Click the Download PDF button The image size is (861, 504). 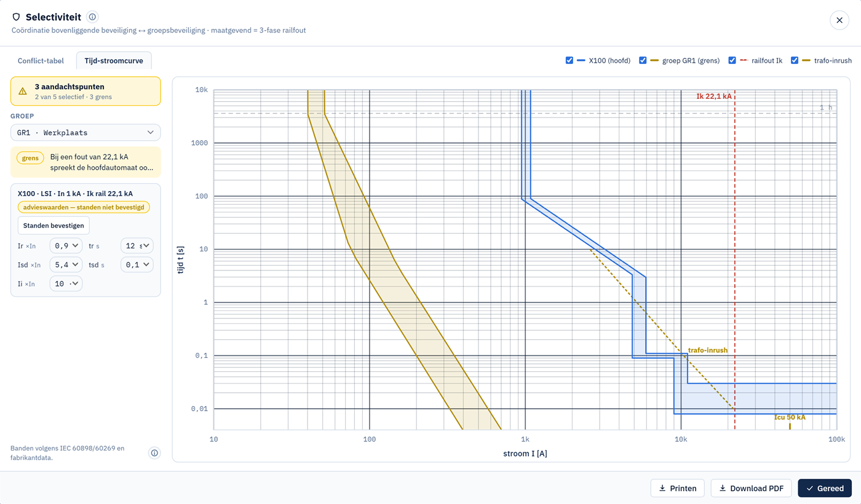coord(751,488)
